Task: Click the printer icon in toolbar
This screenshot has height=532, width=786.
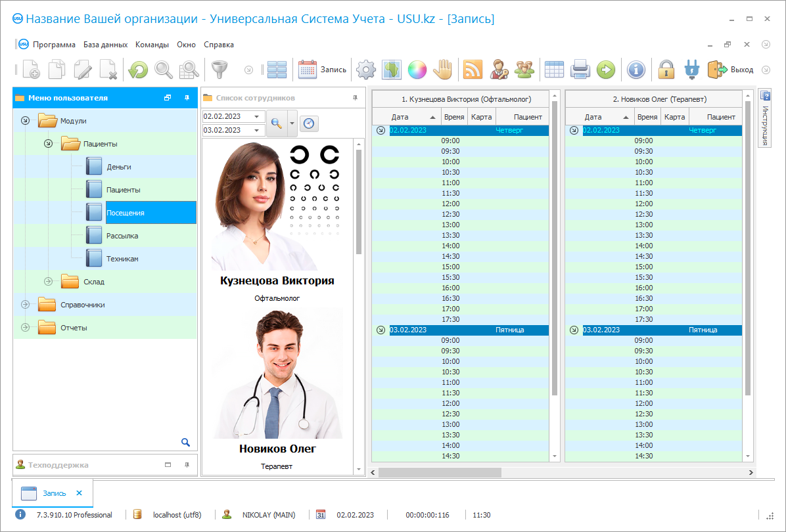Action: [x=580, y=70]
